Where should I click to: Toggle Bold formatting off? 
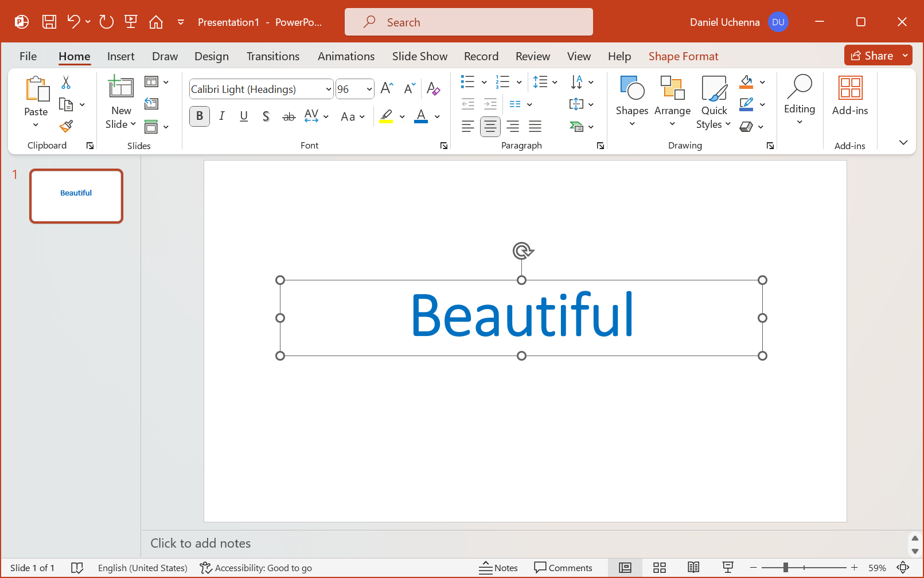[x=200, y=116]
